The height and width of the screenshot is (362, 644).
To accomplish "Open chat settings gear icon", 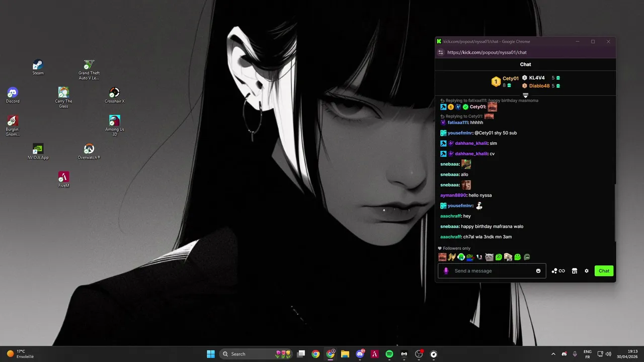I will (x=587, y=271).
